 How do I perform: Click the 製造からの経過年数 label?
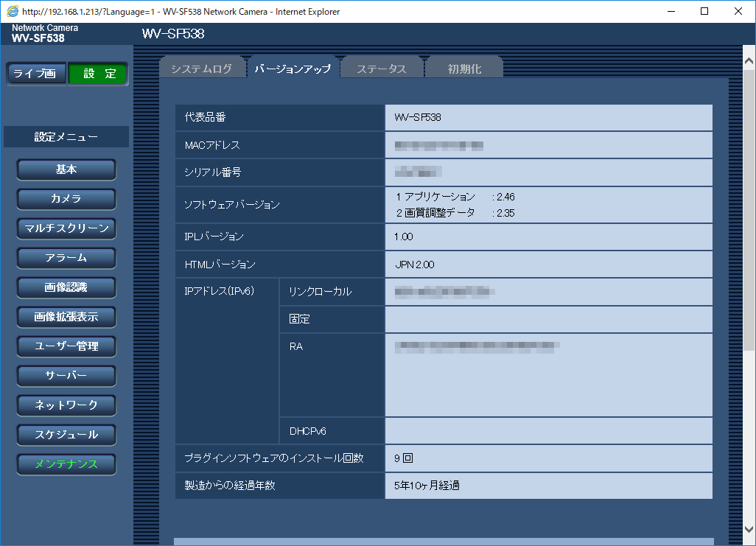(x=229, y=486)
